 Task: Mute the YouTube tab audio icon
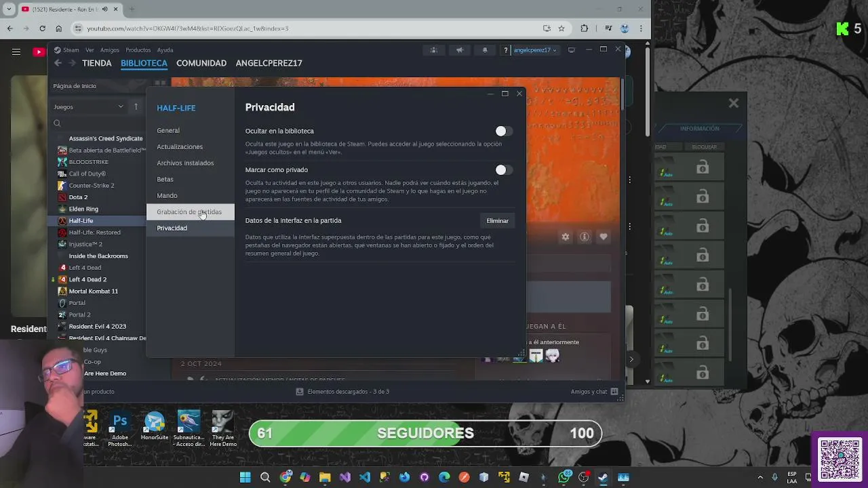(x=104, y=9)
